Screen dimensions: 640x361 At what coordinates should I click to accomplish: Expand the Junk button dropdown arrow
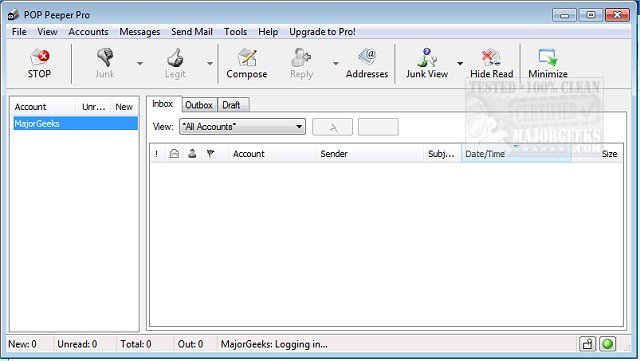(140, 64)
